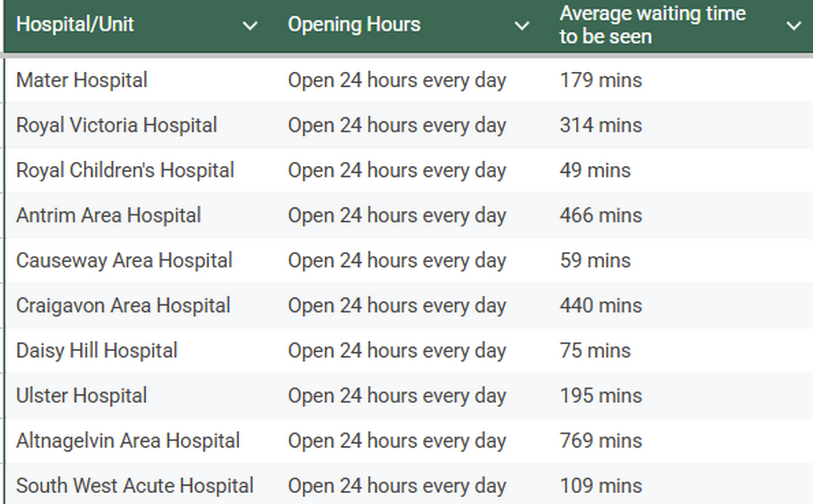Open the Hospital/Unit column dropdown arrow

point(250,26)
